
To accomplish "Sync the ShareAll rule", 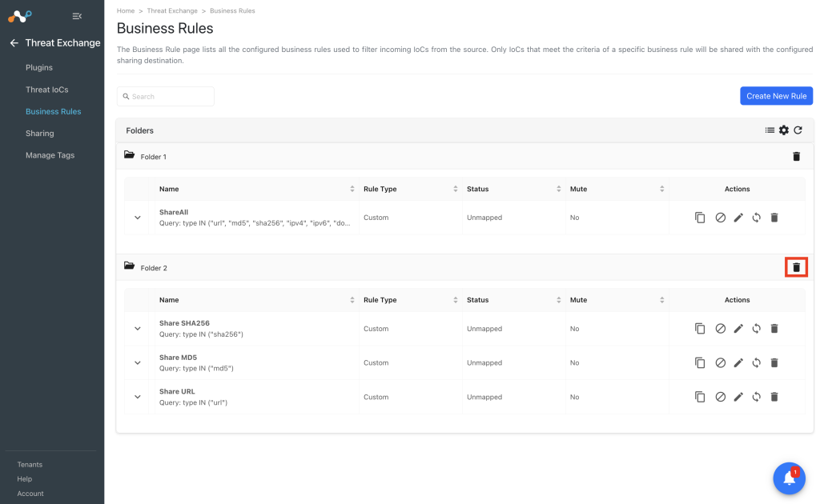I will pyautogui.click(x=756, y=218).
